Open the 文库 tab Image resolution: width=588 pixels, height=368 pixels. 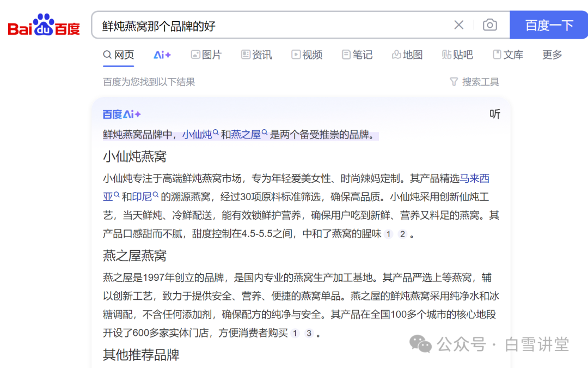(508, 55)
